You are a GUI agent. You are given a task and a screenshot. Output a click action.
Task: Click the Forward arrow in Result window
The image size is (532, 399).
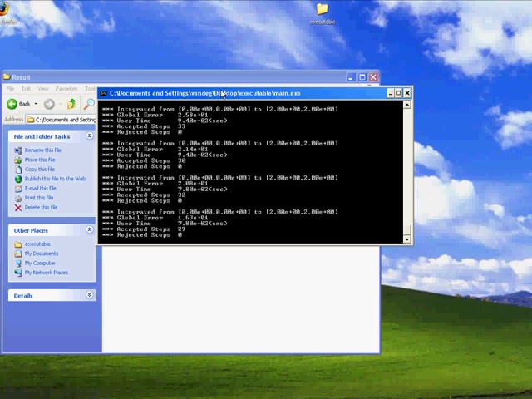coord(49,104)
